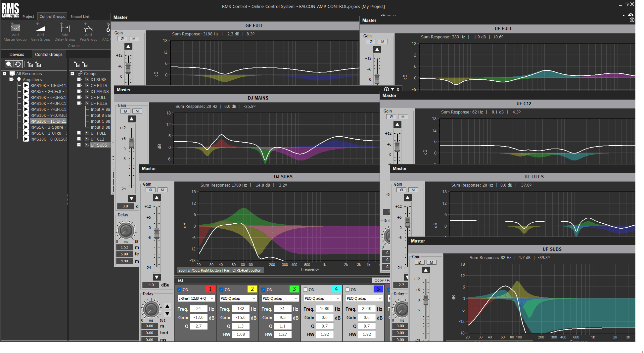Click the DJ SUBS gain value field -4.0
The width and height of the screenshot is (644, 353).
pyautogui.click(x=151, y=285)
